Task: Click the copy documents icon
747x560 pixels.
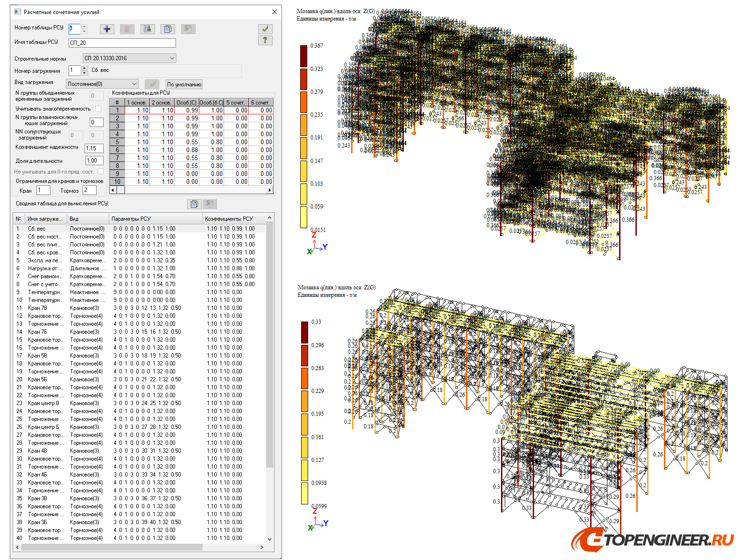Action: click(x=168, y=29)
